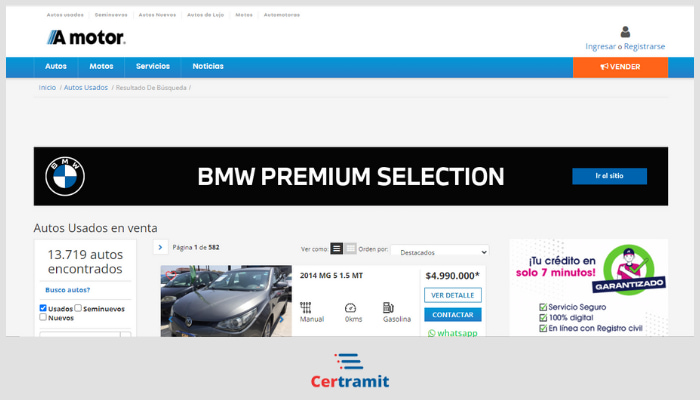Viewport: 700px width, 400px height.
Task: Click the Certramit logo
Action: (x=350, y=371)
